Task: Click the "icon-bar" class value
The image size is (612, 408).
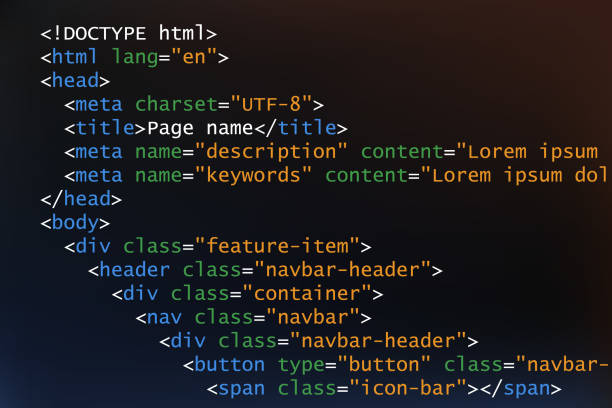Action: pos(407,388)
